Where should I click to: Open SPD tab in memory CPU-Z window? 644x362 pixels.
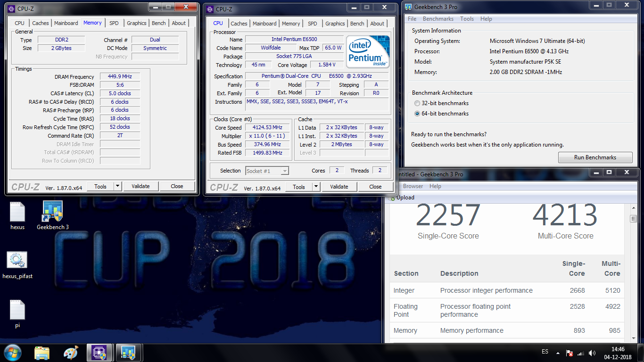pos(114,23)
